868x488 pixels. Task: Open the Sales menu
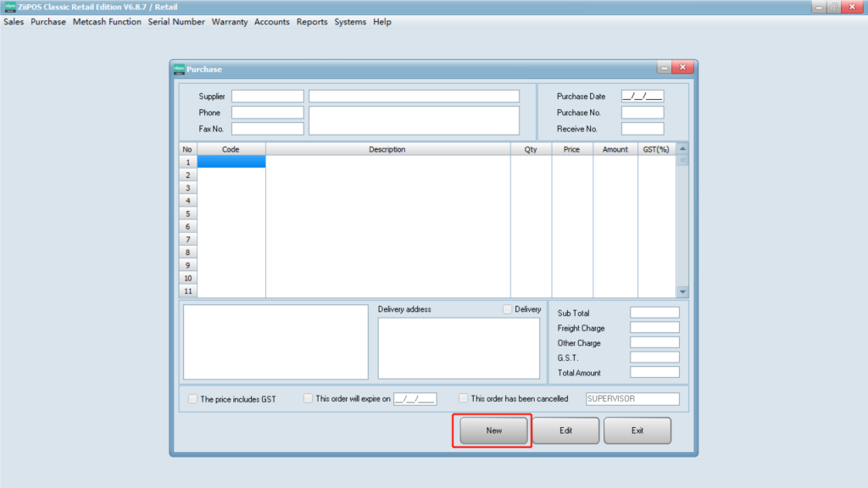click(x=14, y=22)
